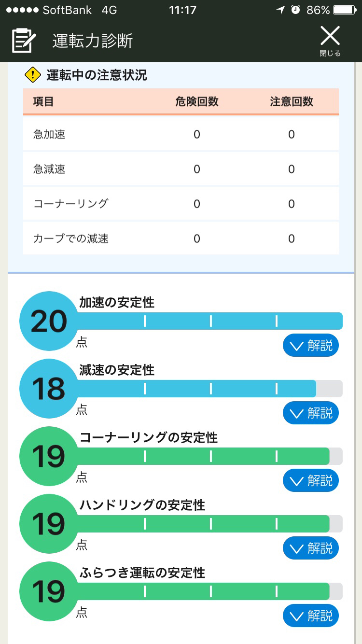
Task: Tap the driving diagnosis clipboard icon
Action: point(24,41)
